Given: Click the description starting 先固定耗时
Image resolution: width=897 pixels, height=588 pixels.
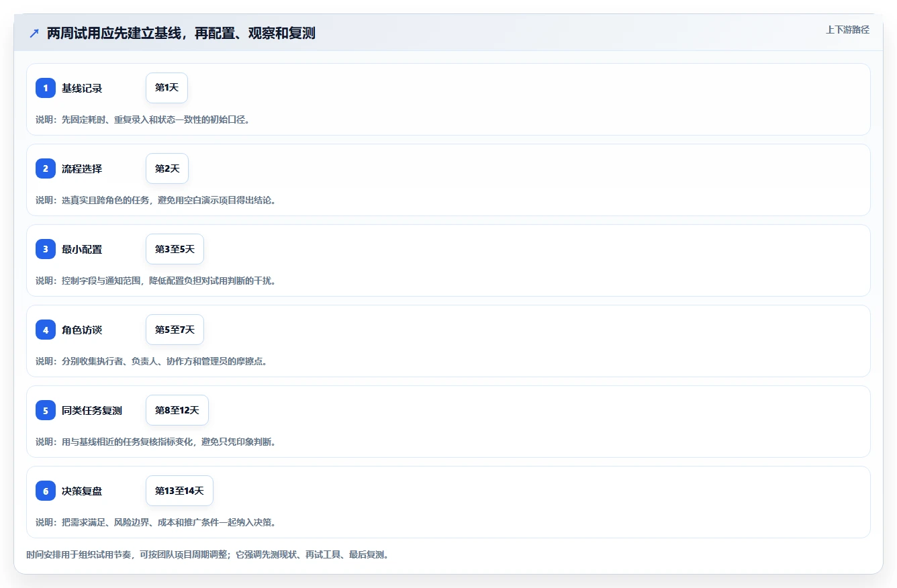Looking at the screenshot, I should point(142,119).
